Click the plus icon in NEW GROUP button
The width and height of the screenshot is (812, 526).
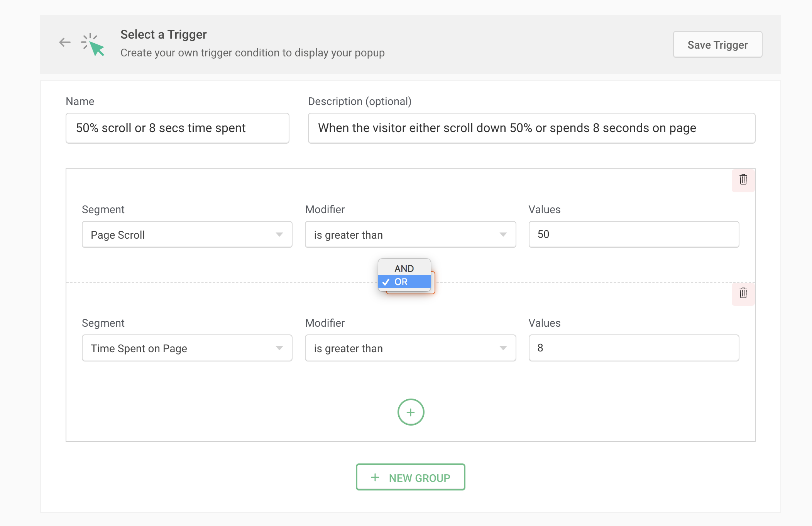375,478
